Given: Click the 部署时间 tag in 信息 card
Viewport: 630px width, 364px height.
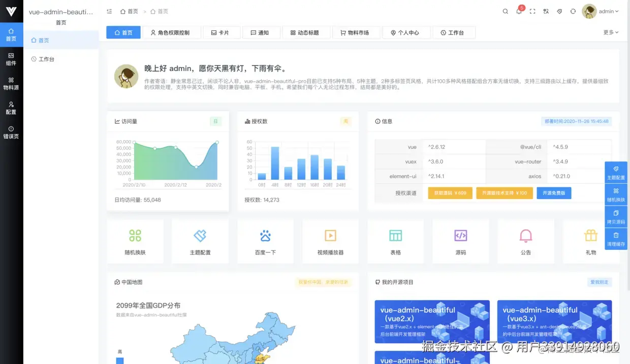Looking at the screenshot, I should (576, 121).
